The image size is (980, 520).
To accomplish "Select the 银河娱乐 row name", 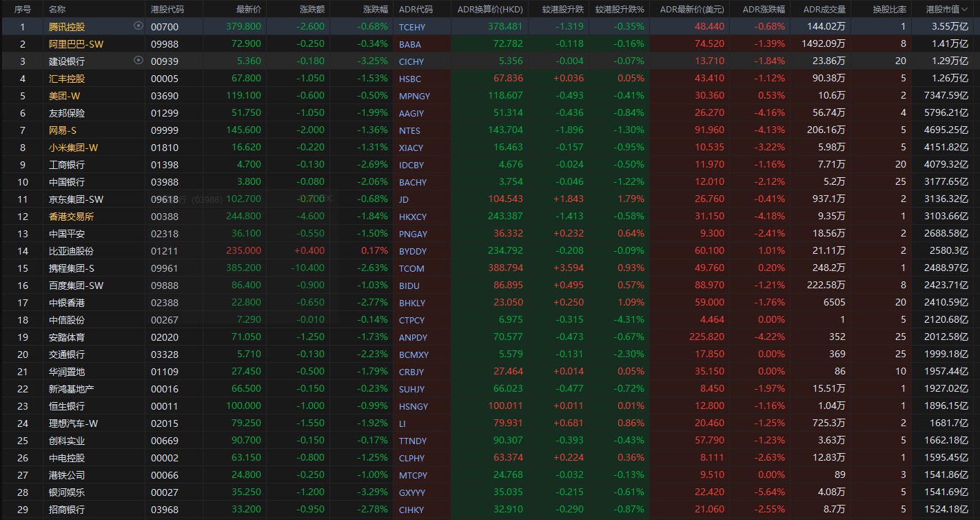I will [x=67, y=492].
